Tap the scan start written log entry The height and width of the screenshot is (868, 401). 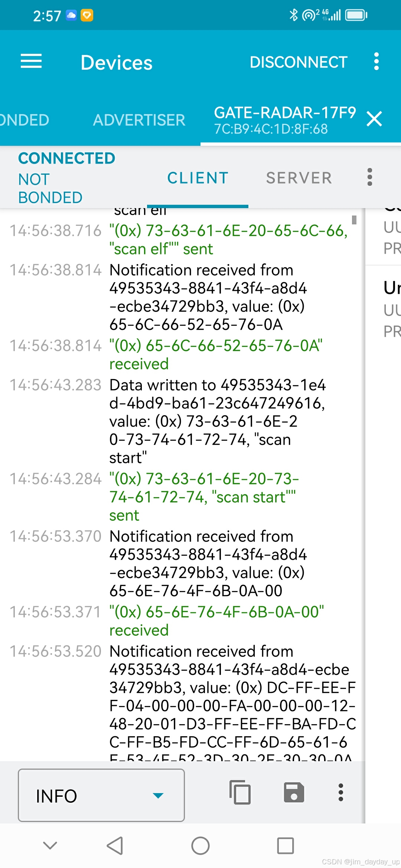point(223,421)
